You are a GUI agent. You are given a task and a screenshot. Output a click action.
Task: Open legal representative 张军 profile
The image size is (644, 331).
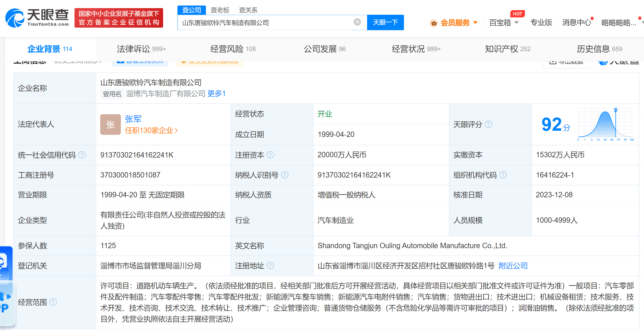point(133,119)
